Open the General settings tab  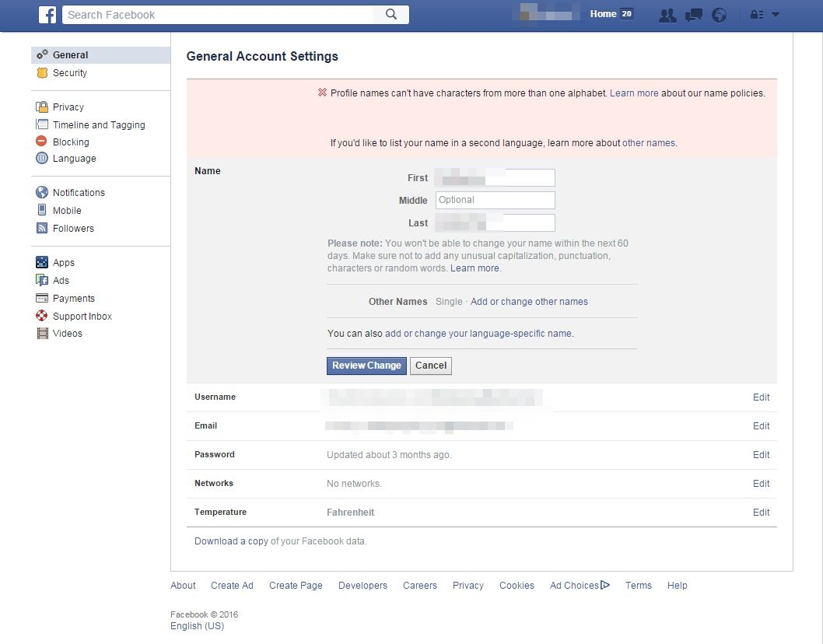click(x=101, y=55)
